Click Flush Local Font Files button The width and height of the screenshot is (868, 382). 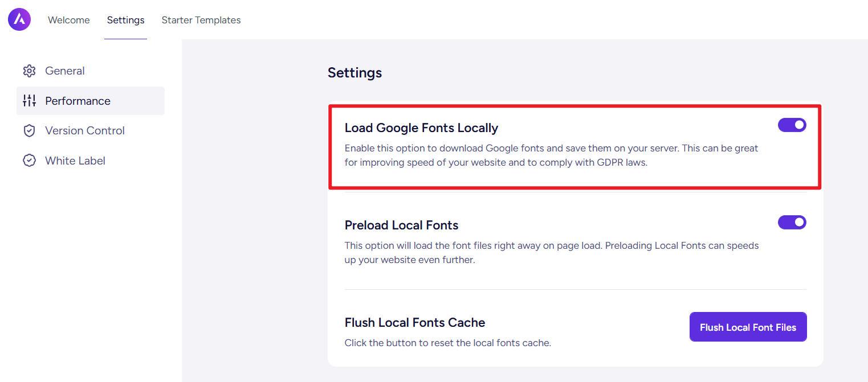pyautogui.click(x=748, y=327)
